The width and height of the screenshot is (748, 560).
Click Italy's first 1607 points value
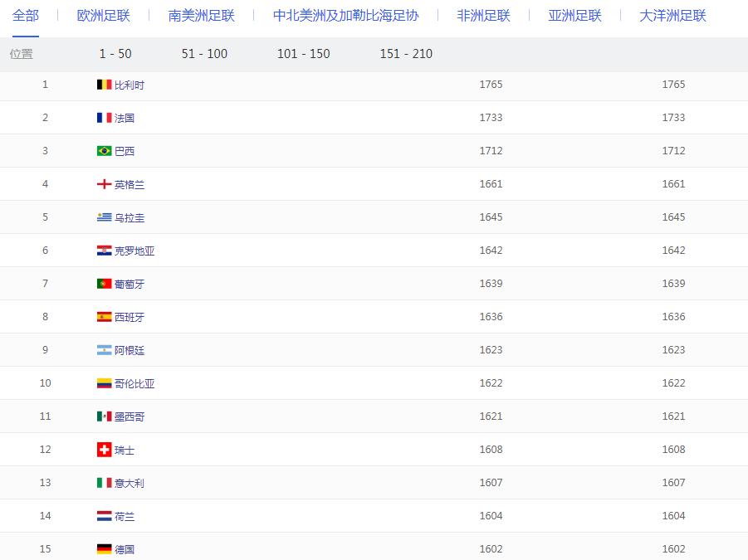click(x=491, y=483)
